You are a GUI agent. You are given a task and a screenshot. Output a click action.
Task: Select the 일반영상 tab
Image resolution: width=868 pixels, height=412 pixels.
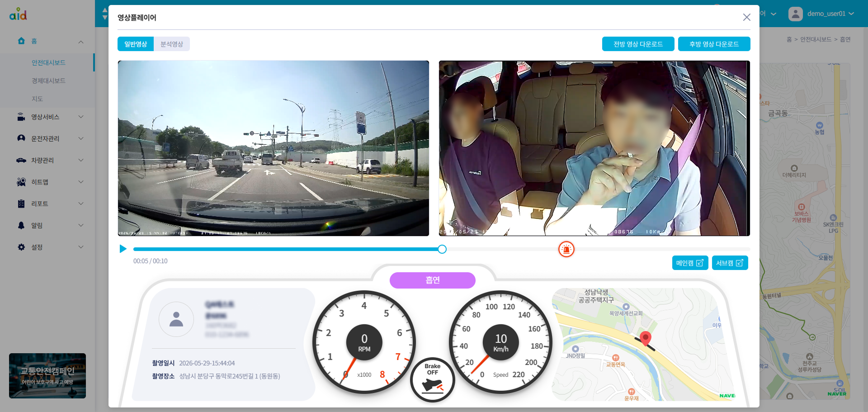[136, 44]
